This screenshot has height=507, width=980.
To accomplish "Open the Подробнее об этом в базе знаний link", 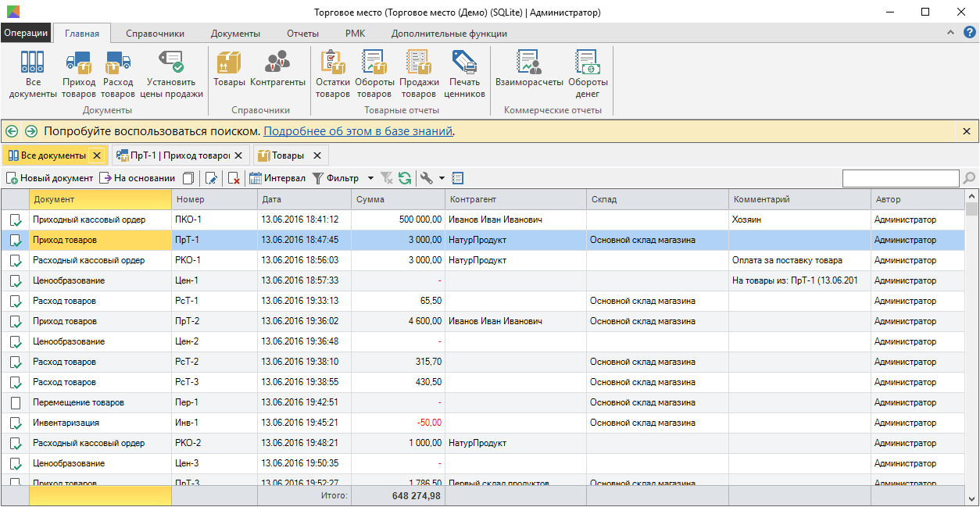I will [x=358, y=131].
